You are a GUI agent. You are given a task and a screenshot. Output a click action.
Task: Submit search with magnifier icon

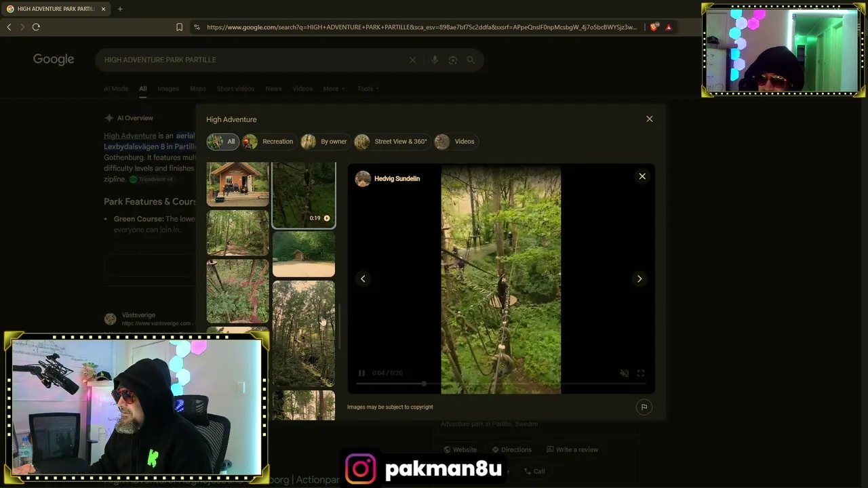point(471,60)
